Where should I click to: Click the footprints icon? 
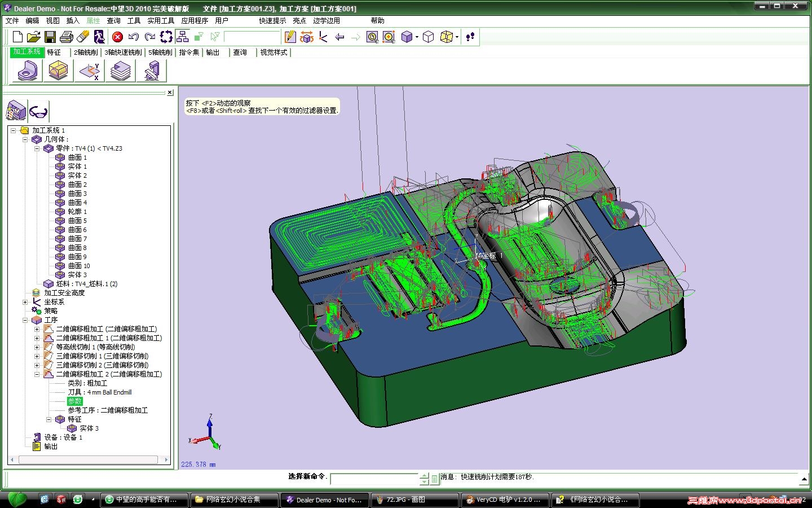[470, 37]
